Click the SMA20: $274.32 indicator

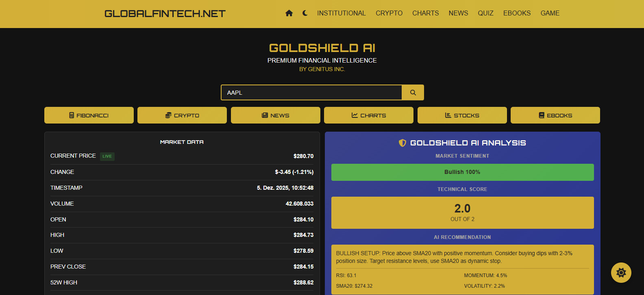click(x=354, y=286)
